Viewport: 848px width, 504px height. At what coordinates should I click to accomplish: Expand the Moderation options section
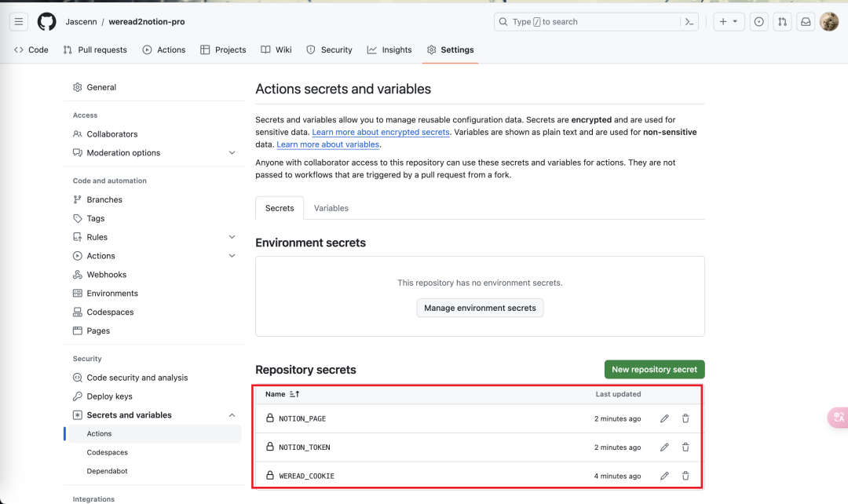(232, 153)
